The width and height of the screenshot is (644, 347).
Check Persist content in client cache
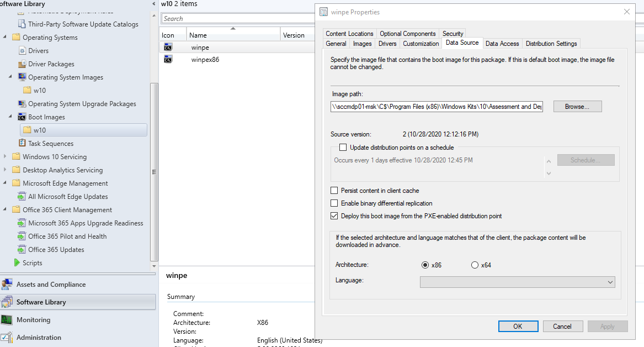pos(334,191)
